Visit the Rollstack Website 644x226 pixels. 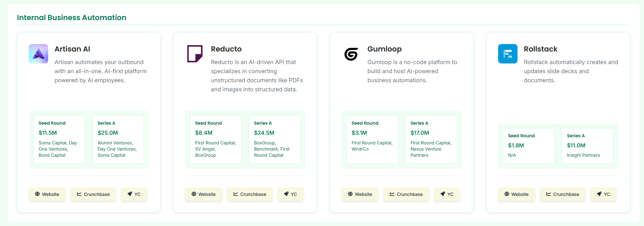point(517,194)
